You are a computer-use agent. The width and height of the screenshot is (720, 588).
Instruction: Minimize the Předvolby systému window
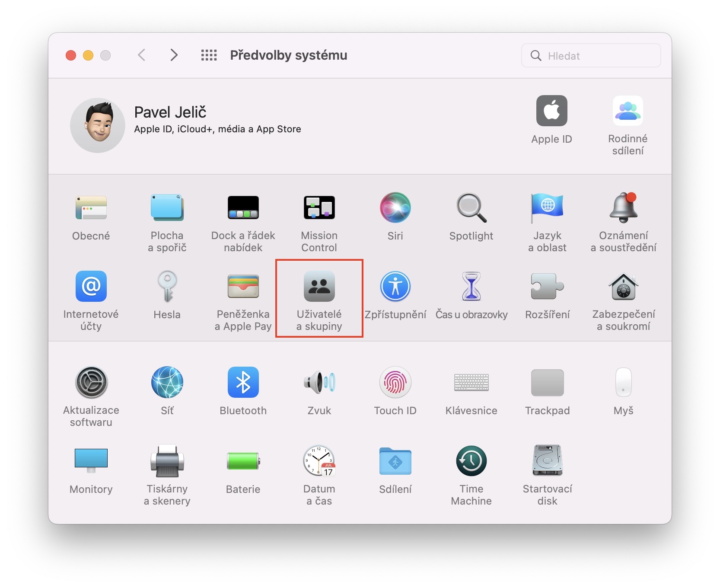pos(88,55)
